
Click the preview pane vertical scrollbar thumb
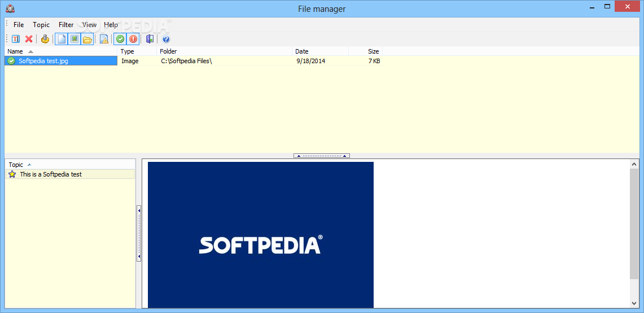(x=634, y=224)
